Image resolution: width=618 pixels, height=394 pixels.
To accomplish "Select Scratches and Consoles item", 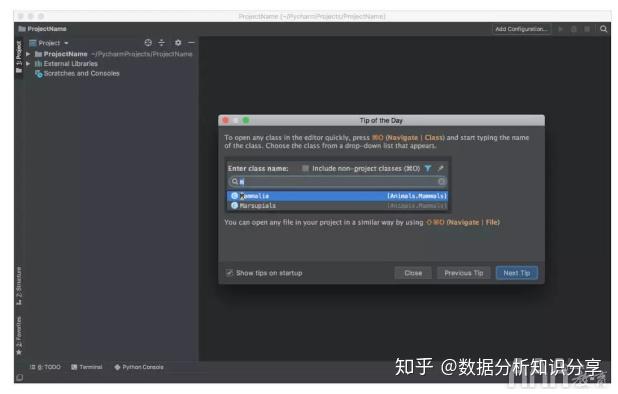I will [77, 73].
